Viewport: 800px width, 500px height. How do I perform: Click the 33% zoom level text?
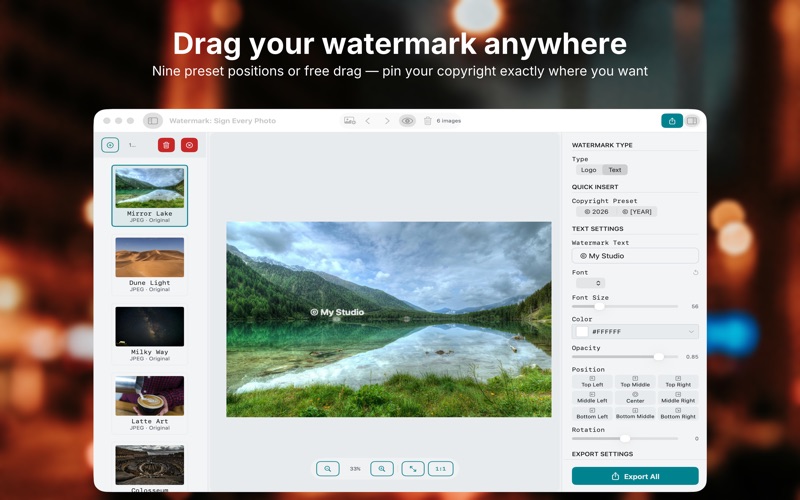[355, 468]
